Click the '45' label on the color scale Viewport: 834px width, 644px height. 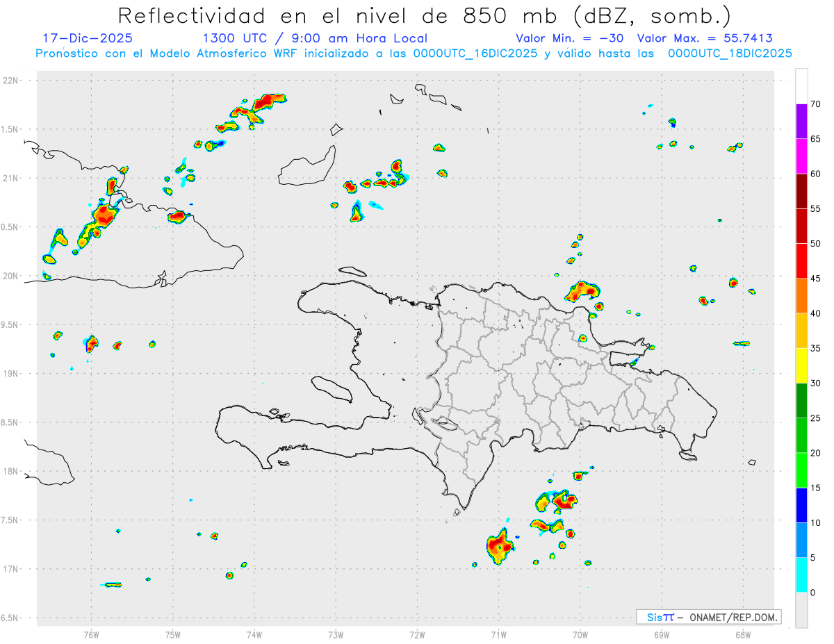816,279
